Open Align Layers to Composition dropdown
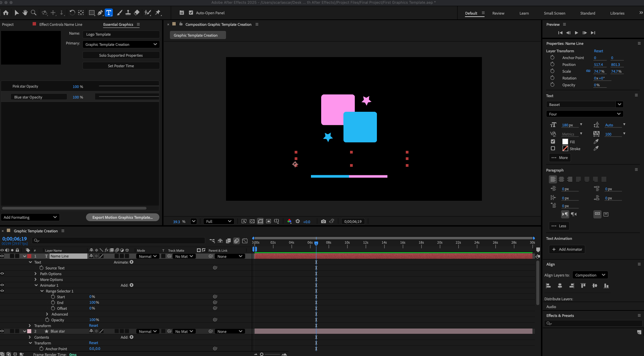 [590, 275]
